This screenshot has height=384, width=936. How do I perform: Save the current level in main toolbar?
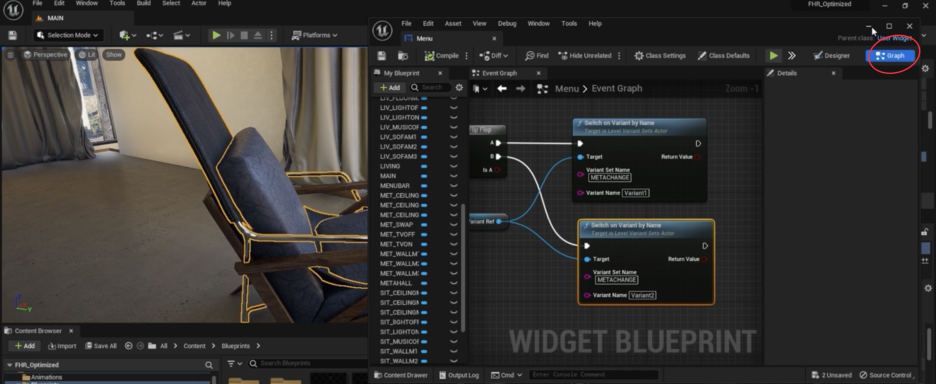(x=13, y=35)
